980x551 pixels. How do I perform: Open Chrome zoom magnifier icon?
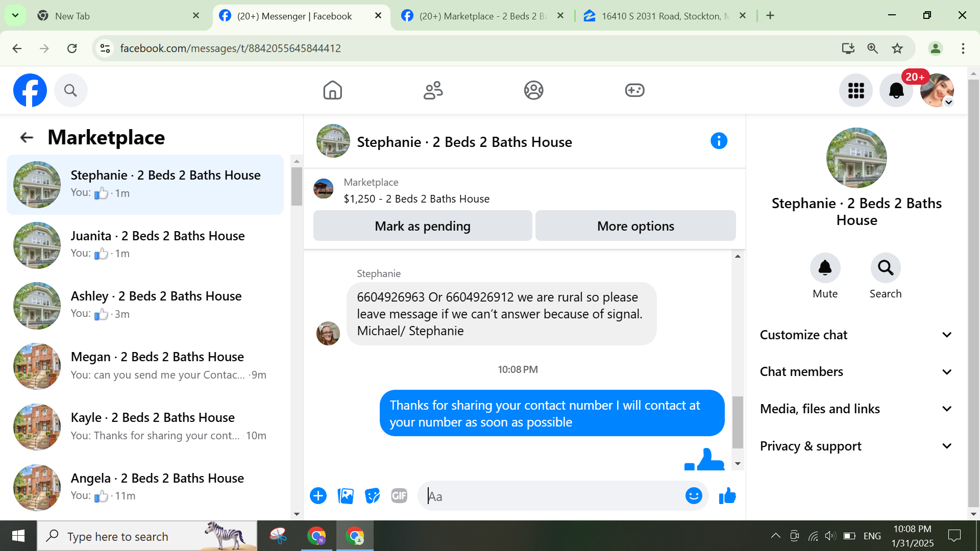click(x=873, y=48)
